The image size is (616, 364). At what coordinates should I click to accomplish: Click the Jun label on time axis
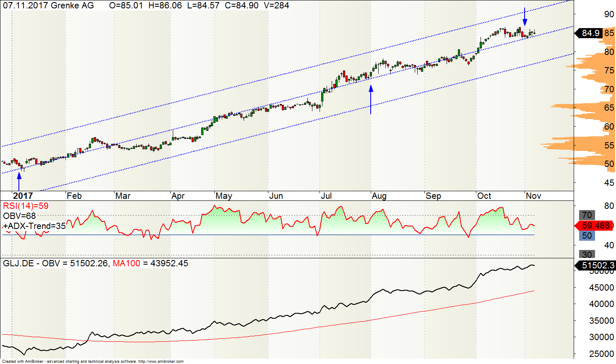276,196
